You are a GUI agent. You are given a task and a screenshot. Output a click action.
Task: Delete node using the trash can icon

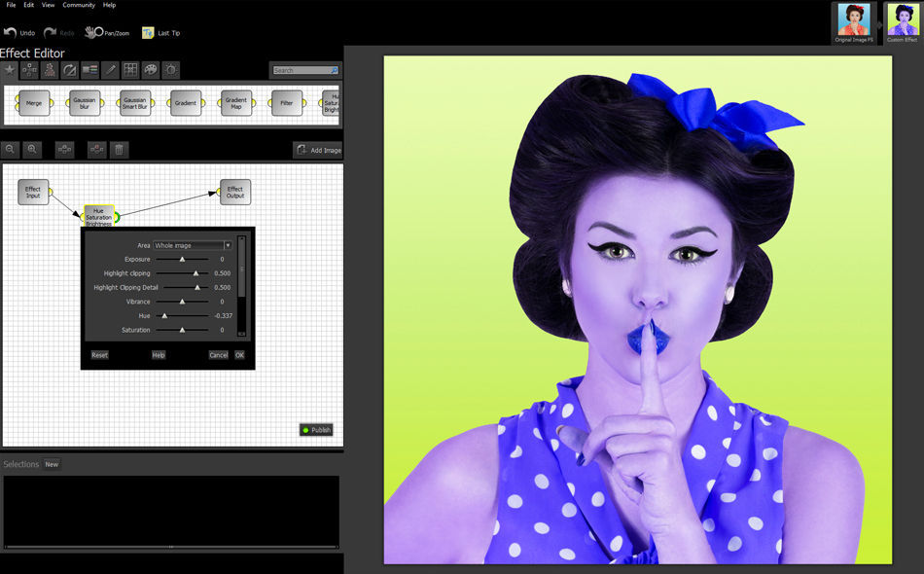tap(119, 150)
